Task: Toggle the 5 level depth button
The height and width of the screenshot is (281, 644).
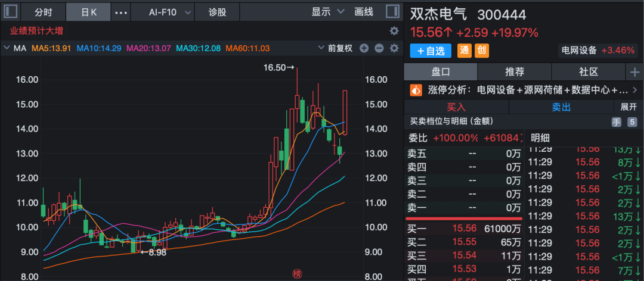Action: (631, 122)
